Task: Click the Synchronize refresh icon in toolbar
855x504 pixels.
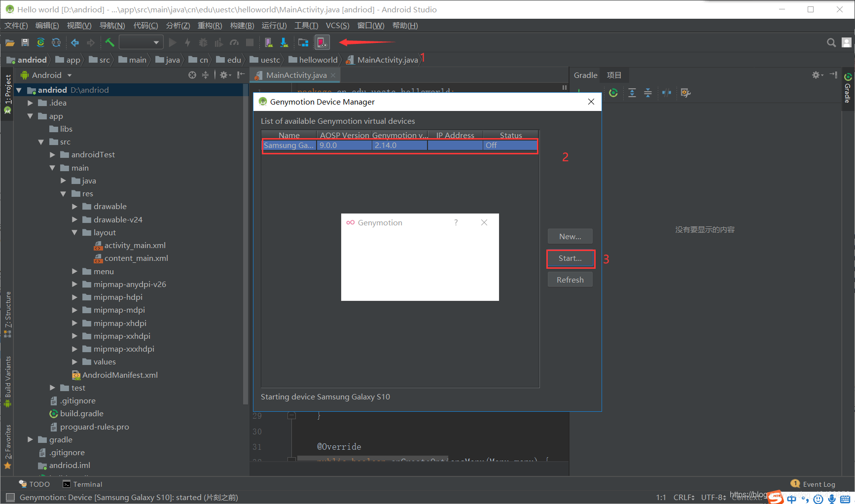Action: coord(56,43)
